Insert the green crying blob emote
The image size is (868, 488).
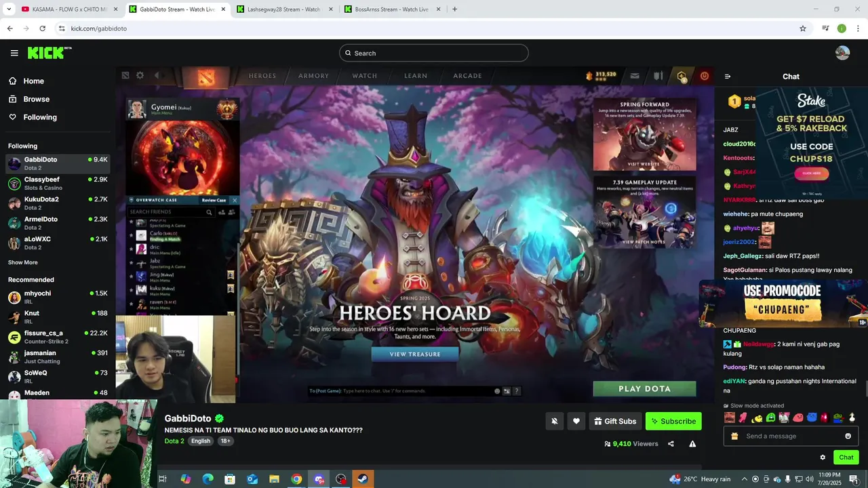tap(770, 418)
